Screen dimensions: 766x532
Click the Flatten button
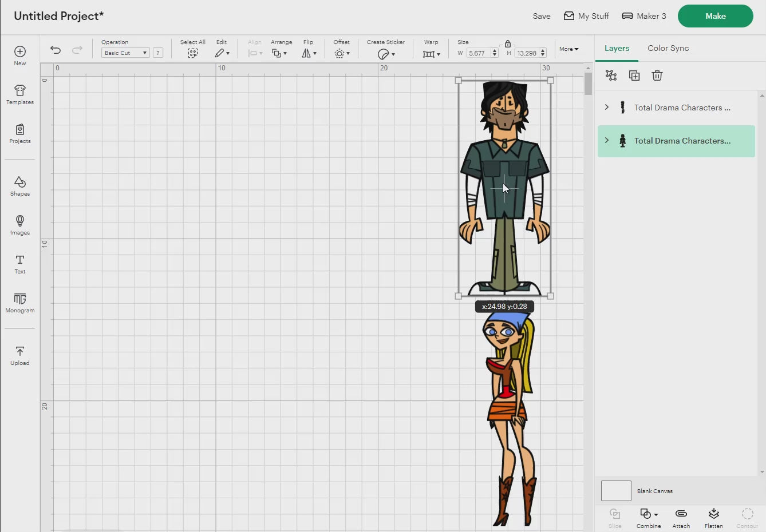coord(713,518)
